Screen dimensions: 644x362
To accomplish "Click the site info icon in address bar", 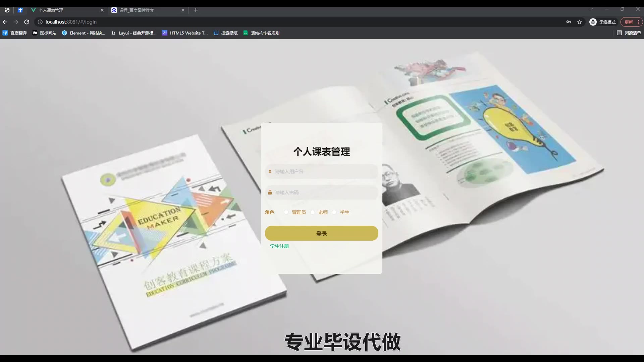I will [x=40, y=22].
